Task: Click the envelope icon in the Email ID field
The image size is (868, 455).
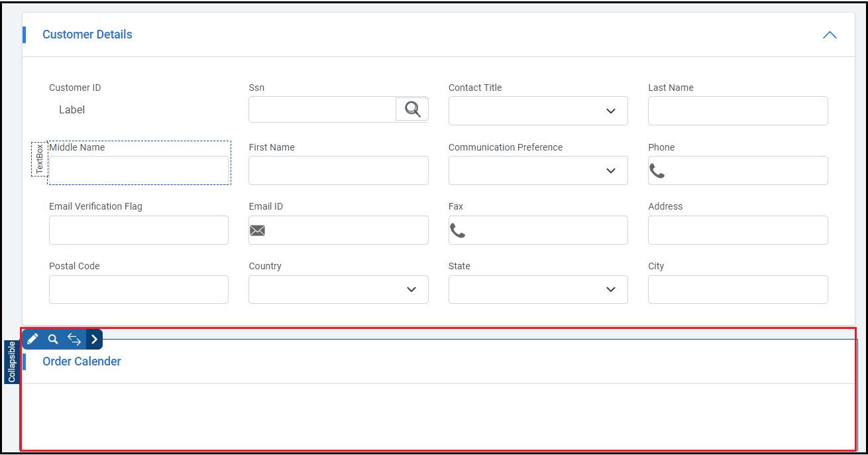Action: point(258,230)
